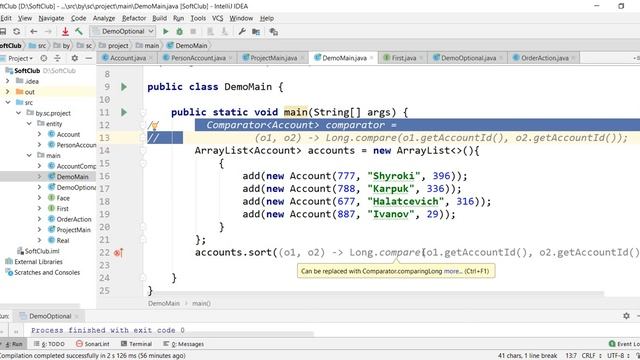Build project with the green hammer
The image size is (640, 360).
point(79,31)
